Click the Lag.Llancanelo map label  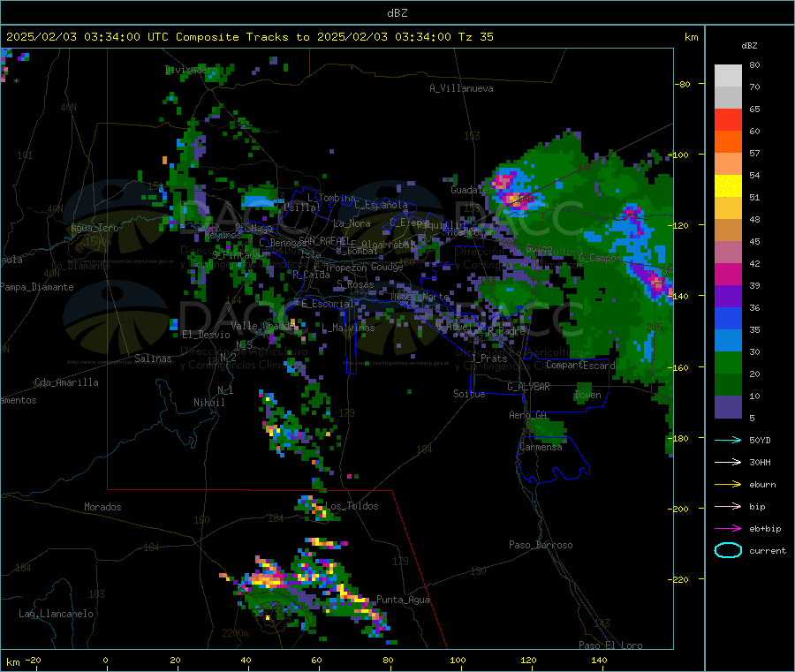(x=56, y=614)
